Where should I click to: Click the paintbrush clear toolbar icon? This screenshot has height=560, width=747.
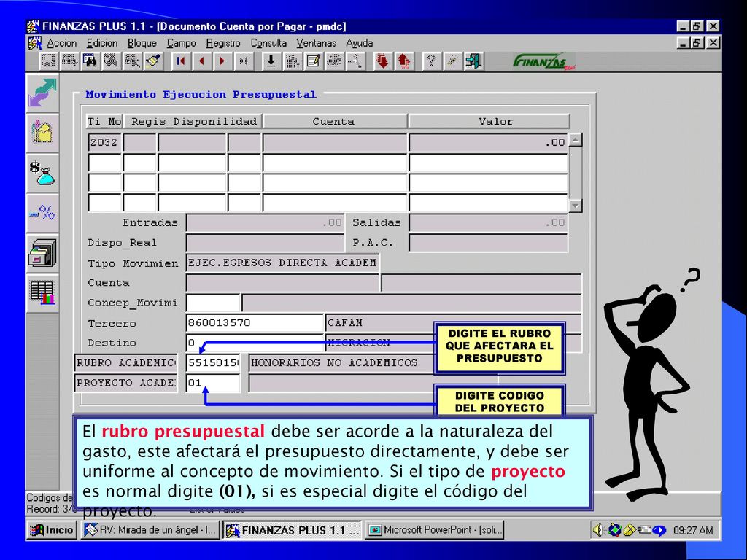pyautogui.click(x=153, y=61)
